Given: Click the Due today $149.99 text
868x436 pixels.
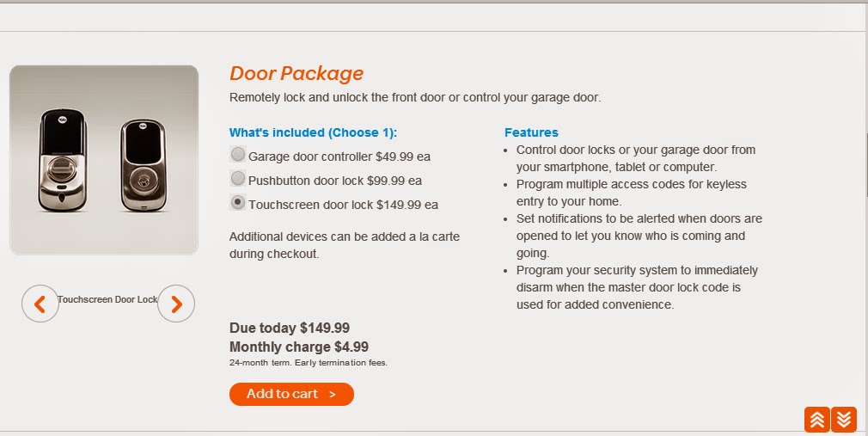Looking at the screenshot, I should [290, 328].
